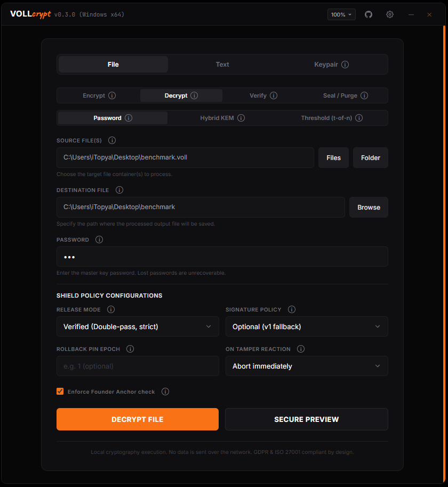Show info icon next to Keypair tab
This screenshot has height=487, width=448.
[345, 65]
